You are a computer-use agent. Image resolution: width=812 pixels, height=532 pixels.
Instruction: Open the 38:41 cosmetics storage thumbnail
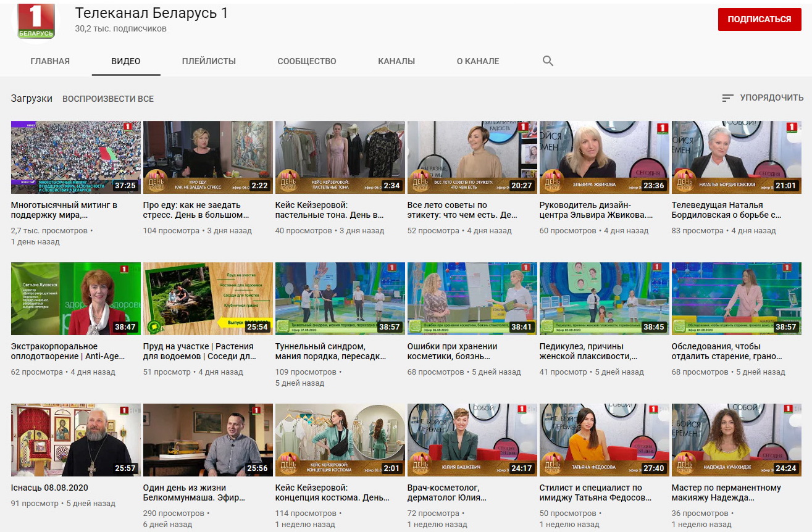472,299
